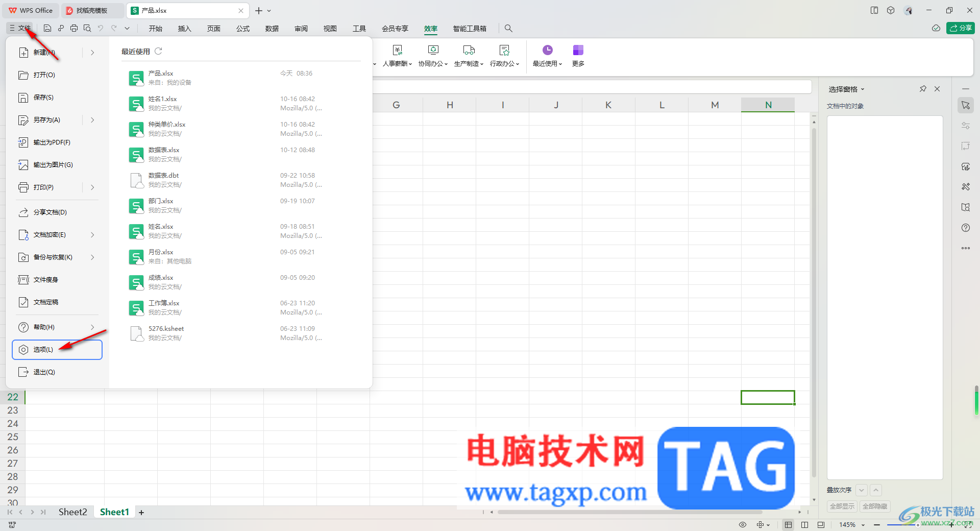This screenshot has width=980, height=531.
Task: Open recent file 5276.ksheet
Action: (x=240, y=333)
